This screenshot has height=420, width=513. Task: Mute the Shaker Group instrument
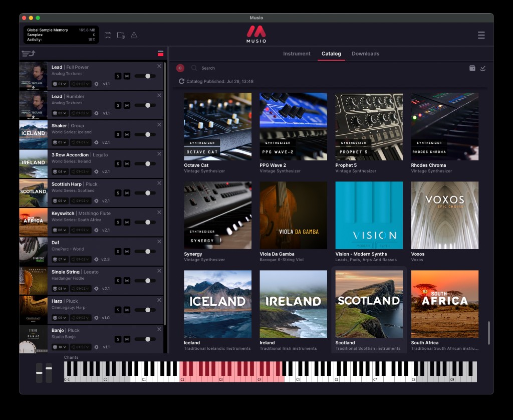[x=127, y=134]
